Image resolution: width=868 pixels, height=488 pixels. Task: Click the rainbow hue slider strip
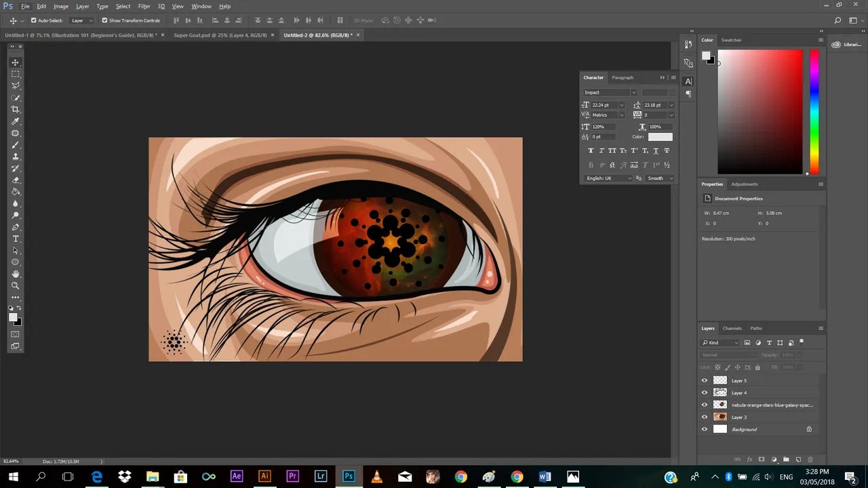pyautogui.click(x=814, y=113)
